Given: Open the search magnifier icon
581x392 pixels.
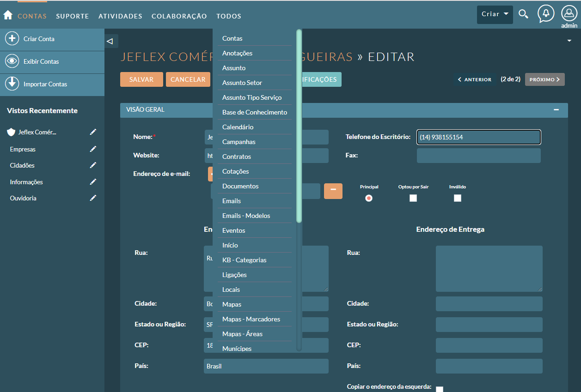Looking at the screenshot, I should coord(523,14).
